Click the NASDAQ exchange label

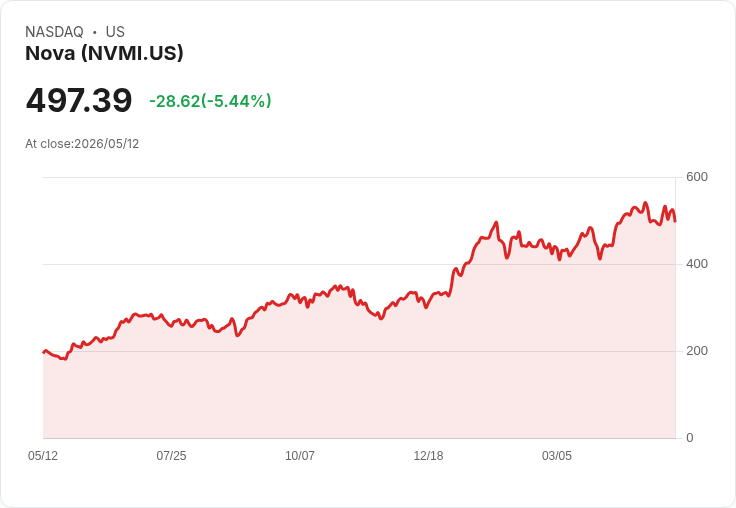click(54, 32)
